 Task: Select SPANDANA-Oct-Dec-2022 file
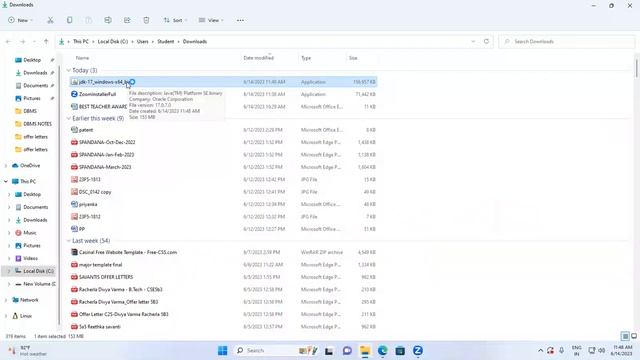click(x=107, y=142)
